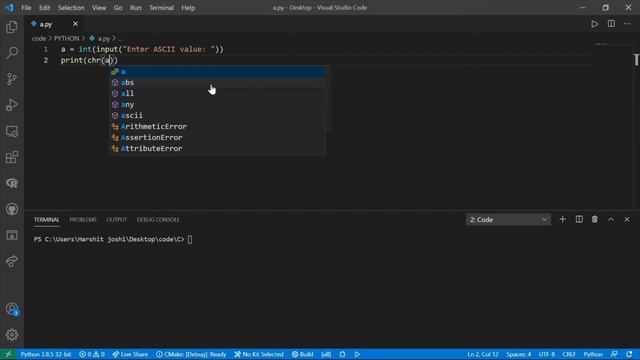This screenshot has width=640, height=360.
Task: Switch to the OUTPUT panel tab
Action: tap(117, 220)
